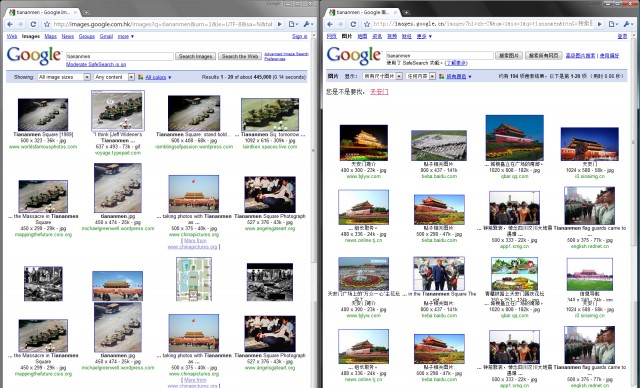Click the 搜索图片 button in the google.cn window
Screen dimensions: 640x388
click(x=509, y=55)
